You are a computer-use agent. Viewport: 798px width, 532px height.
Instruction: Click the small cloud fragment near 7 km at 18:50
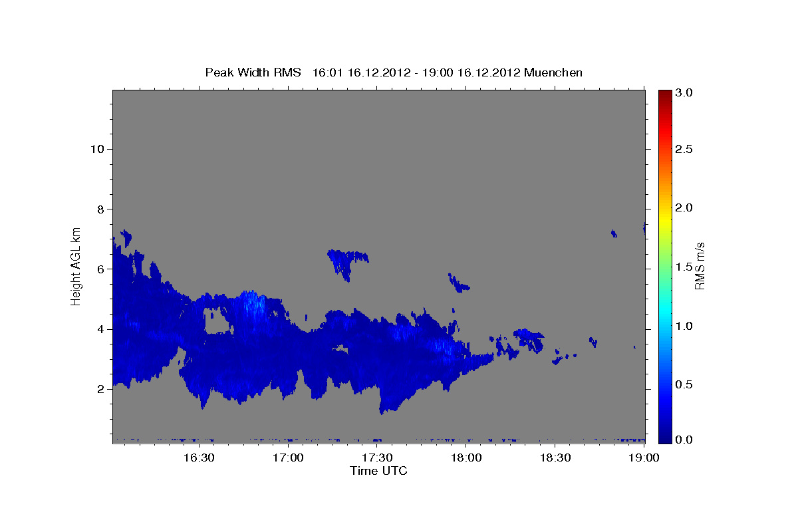point(614,233)
